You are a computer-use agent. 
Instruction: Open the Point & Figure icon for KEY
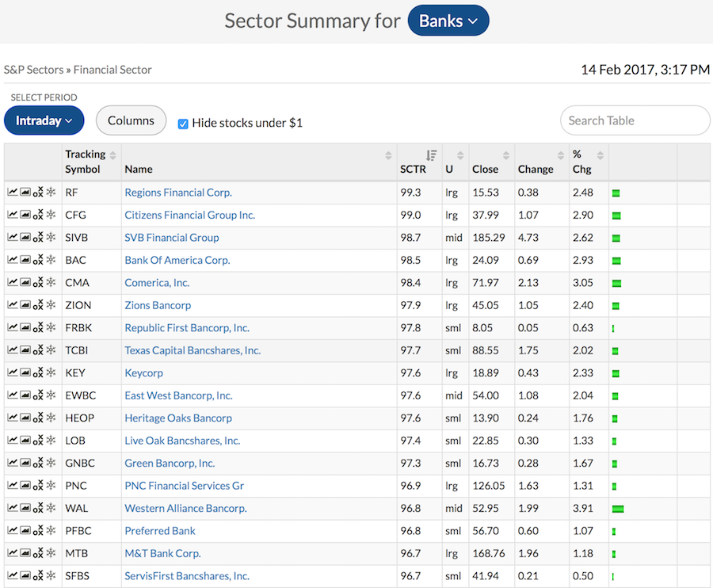click(x=38, y=372)
